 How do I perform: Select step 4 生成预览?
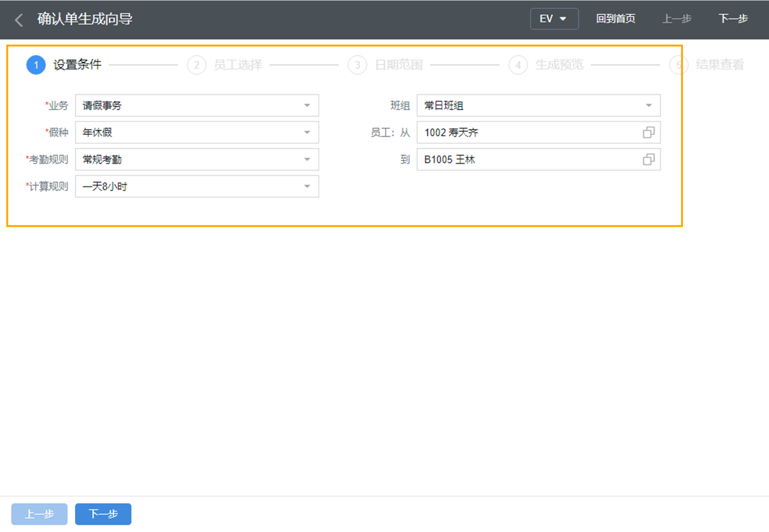coord(546,65)
